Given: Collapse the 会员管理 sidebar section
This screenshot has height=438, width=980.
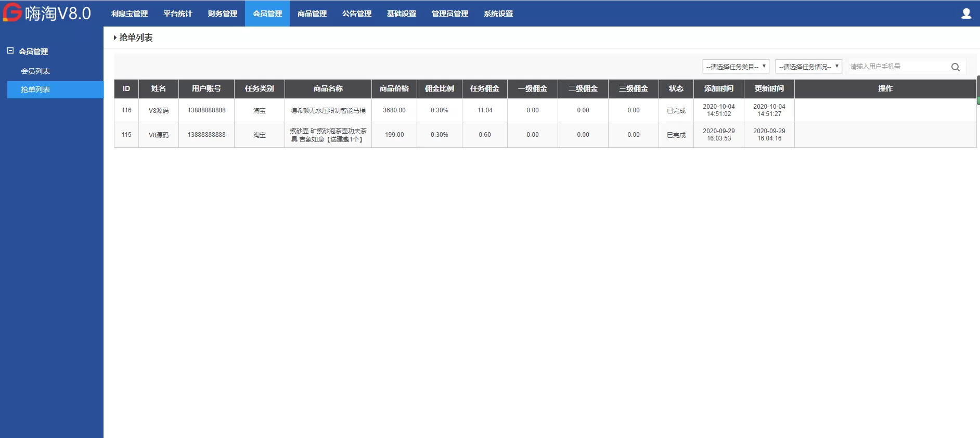Looking at the screenshot, I should (10, 51).
